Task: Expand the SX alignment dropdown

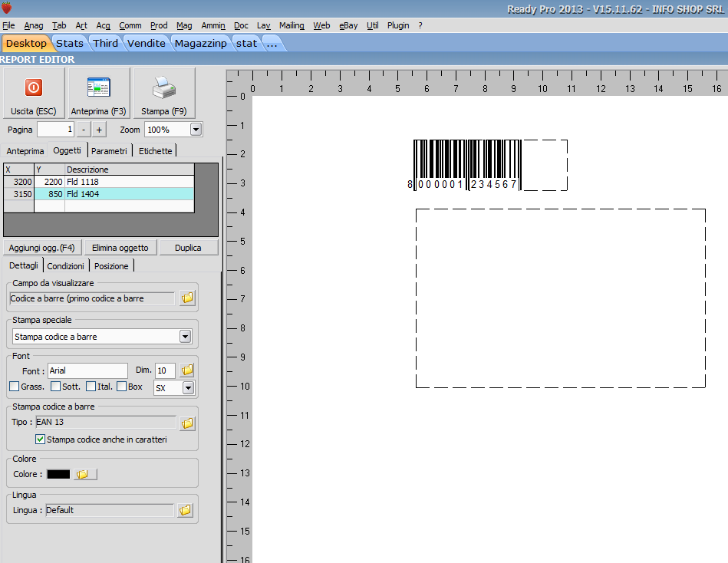Action: click(189, 388)
